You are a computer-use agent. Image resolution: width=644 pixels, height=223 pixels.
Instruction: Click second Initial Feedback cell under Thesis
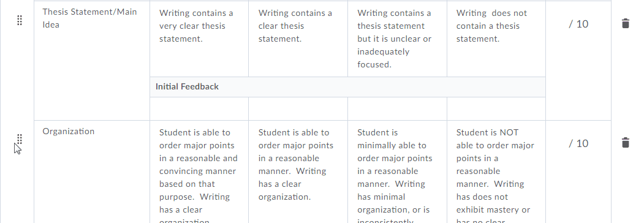[298, 109]
